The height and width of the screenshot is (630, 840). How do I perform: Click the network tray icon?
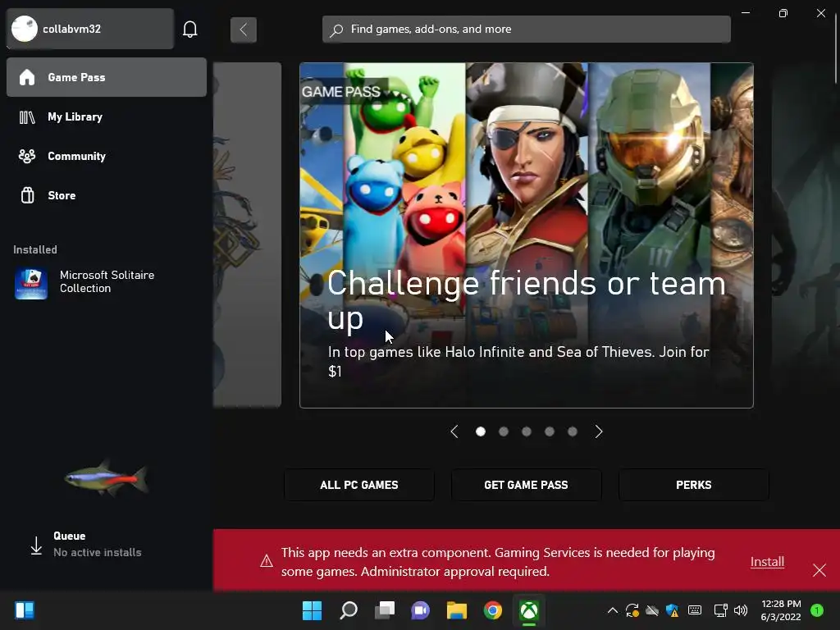[720, 610]
